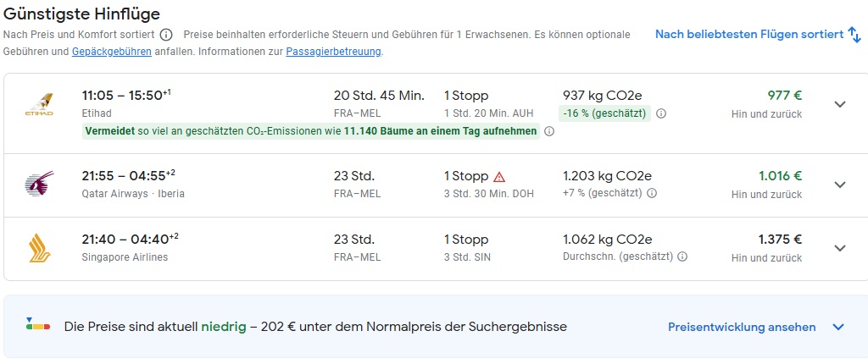This screenshot has width=868, height=364.
Task: Open the 'Passagierbetreuung' link
Action: tap(333, 52)
